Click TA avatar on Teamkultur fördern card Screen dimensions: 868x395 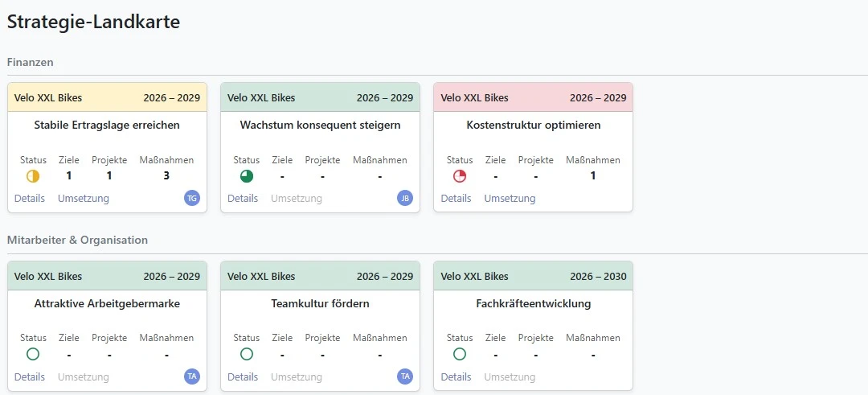coord(405,376)
